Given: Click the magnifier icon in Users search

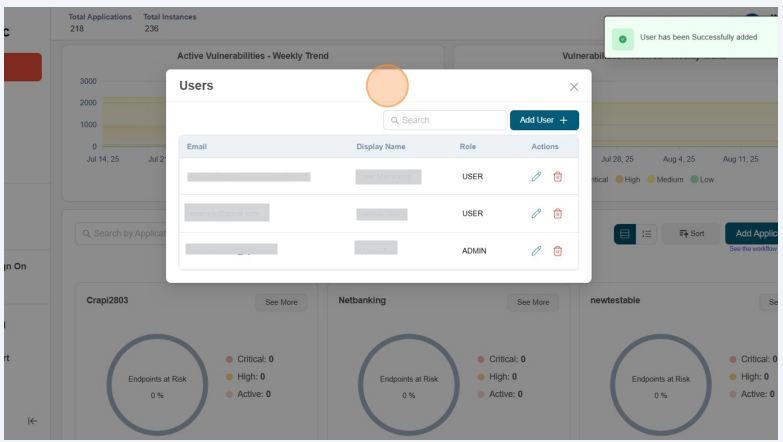Looking at the screenshot, I should (x=394, y=120).
